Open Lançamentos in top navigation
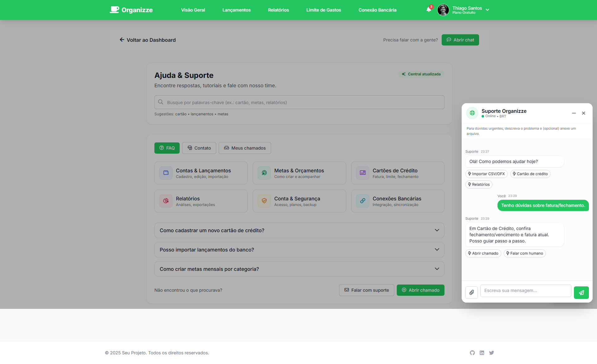 [x=236, y=10]
